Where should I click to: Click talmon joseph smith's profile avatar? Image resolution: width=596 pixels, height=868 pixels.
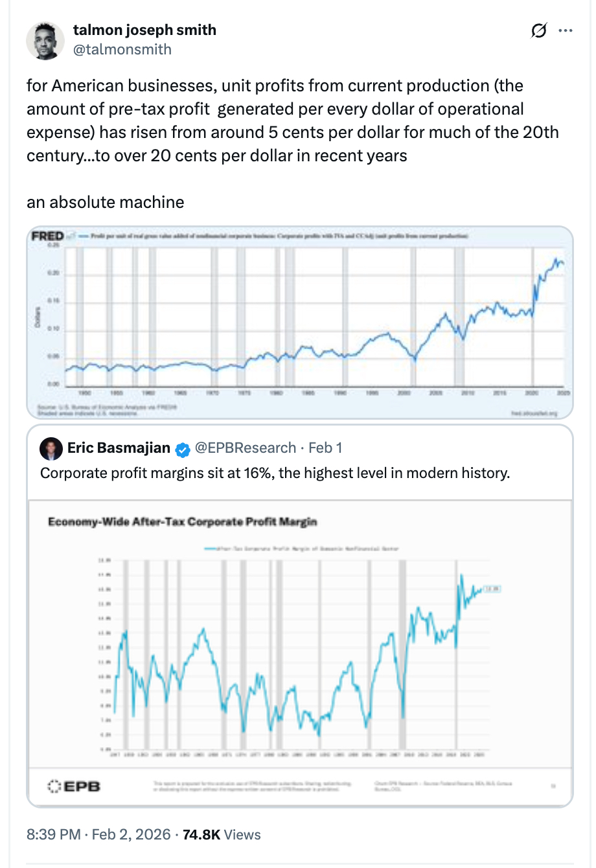click(45, 40)
